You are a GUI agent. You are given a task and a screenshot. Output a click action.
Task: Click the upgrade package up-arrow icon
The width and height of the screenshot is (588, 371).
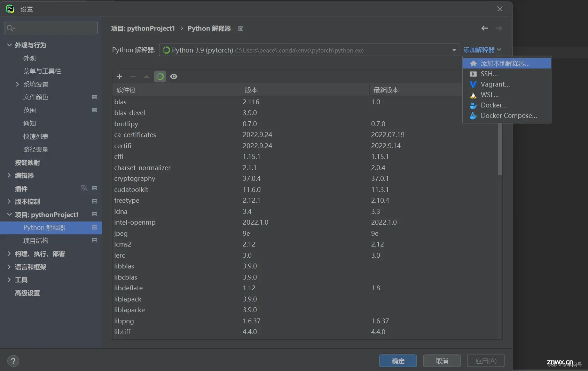tap(147, 76)
